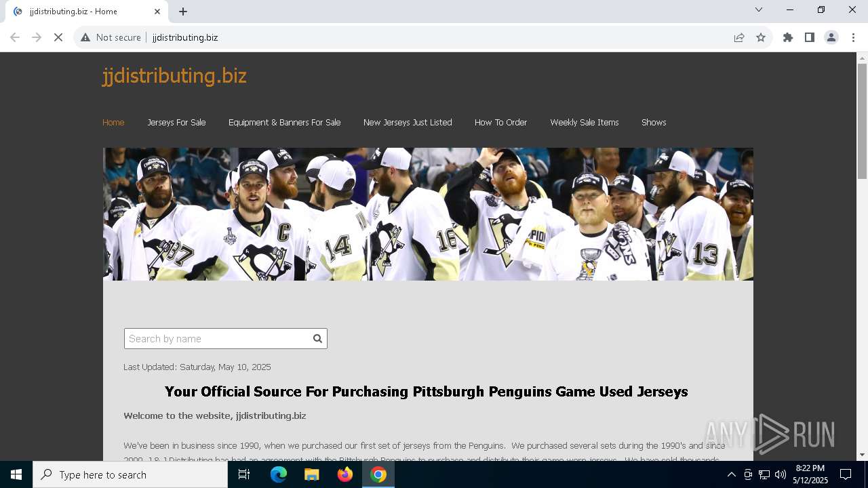
Task: Open Equipment & Banners For Sale
Action: point(284,122)
